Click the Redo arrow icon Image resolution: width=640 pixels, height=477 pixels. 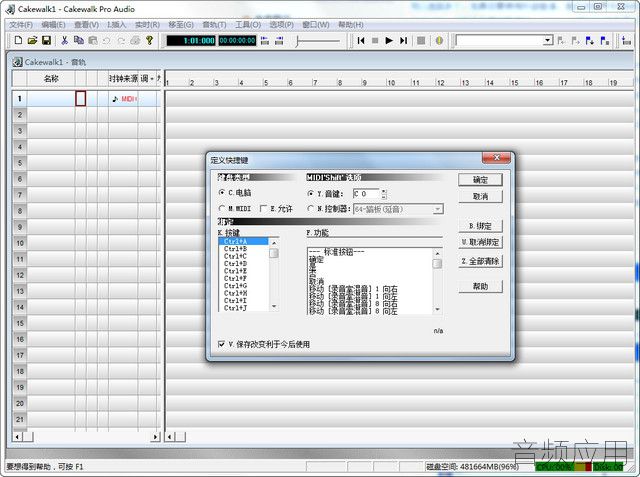click(121, 40)
